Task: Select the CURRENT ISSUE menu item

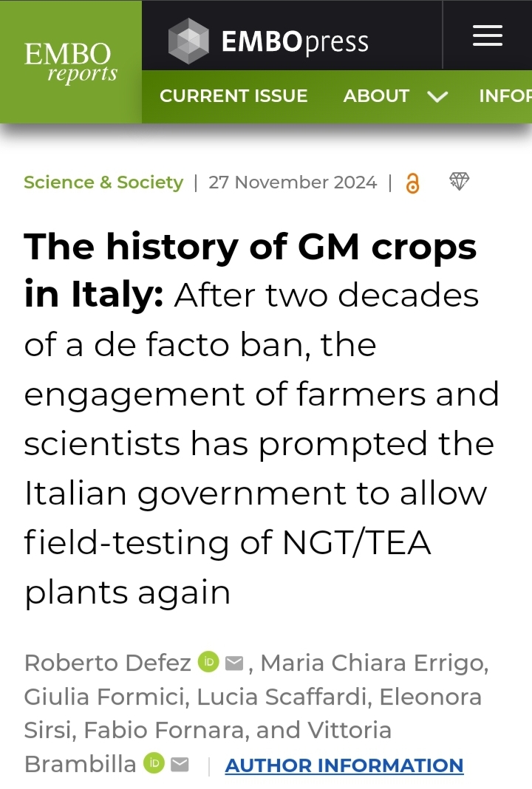Action: pyautogui.click(x=233, y=95)
